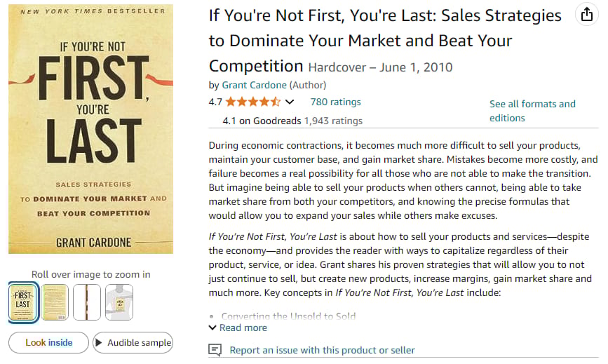The width and height of the screenshot is (608, 364).
Task: Expand description with Read more
Action: point(238,328)
